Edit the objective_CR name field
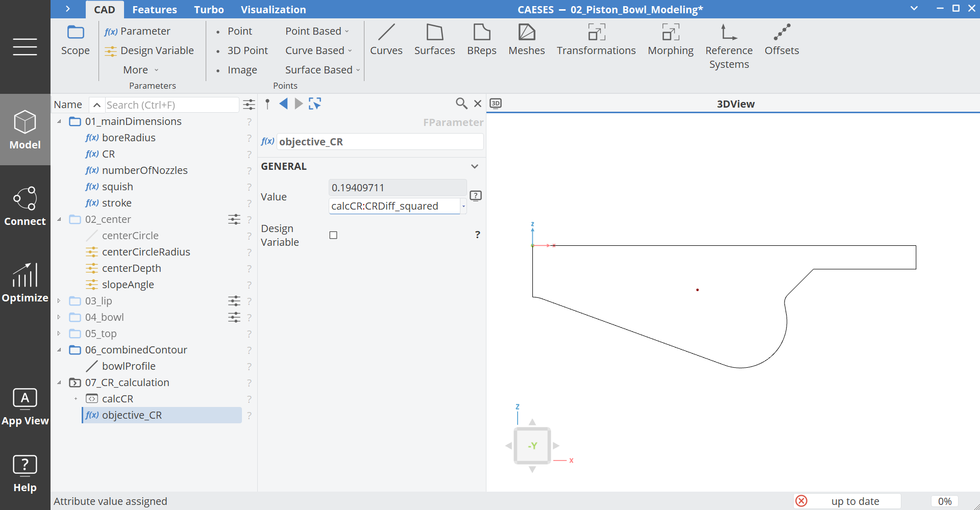Screen dimensions: 980x510 click(380, 142)
